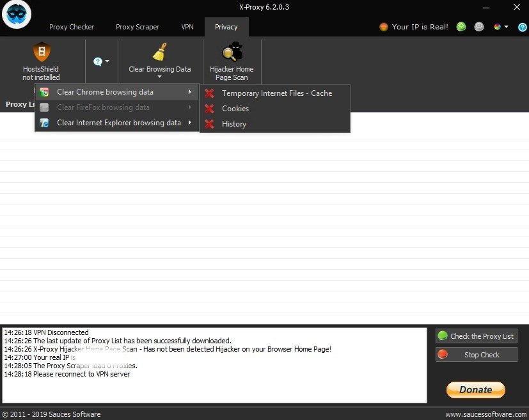
Task: Open the VPN tab
Action: point(187,27)
